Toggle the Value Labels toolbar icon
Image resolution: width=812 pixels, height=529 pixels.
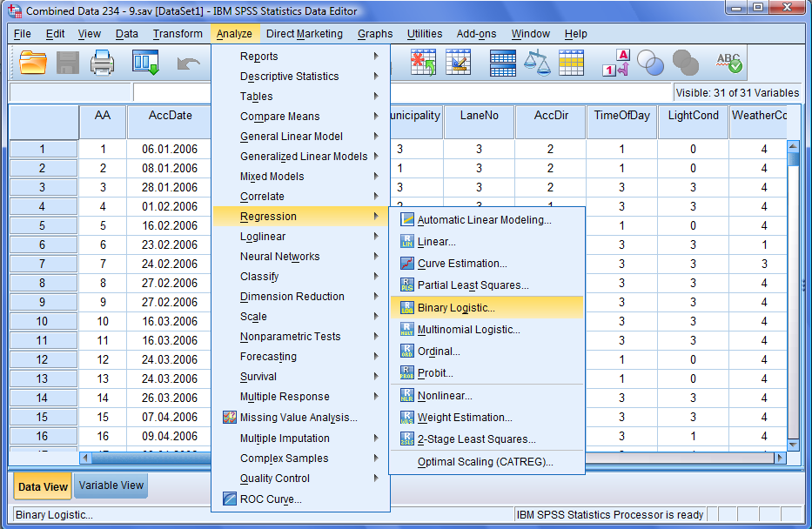click(x=615, y=63)
